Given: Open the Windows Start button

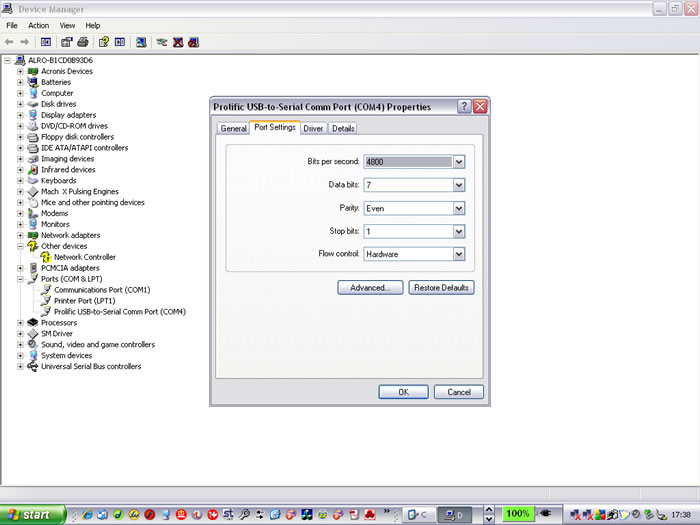Looking at the screenshot, I should tap(33, 515).
